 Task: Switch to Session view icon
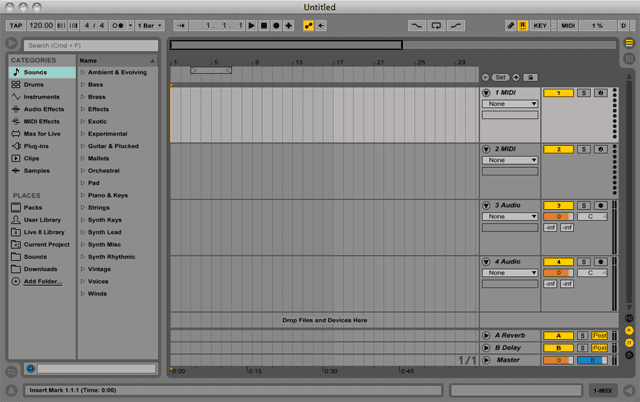[x=629, y=59]
